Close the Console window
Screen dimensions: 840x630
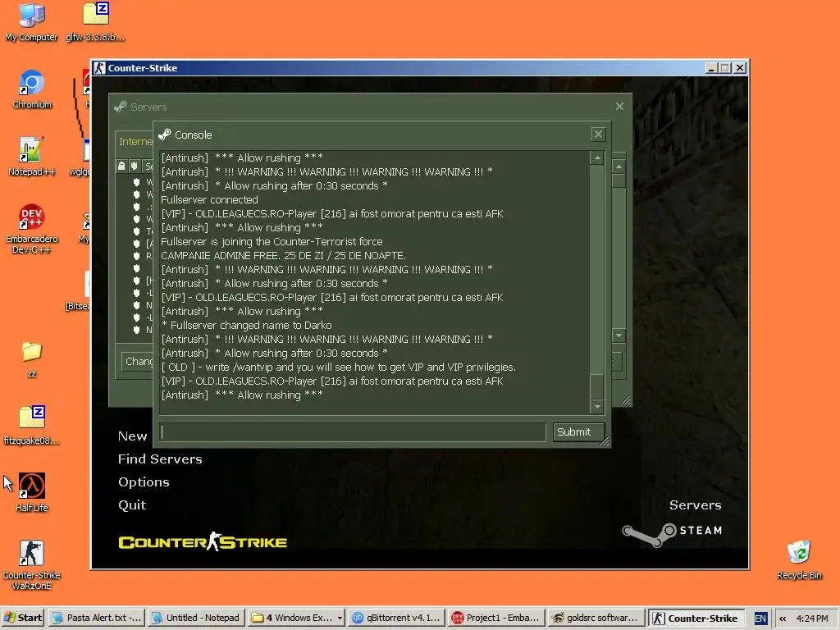coord(598,135)
